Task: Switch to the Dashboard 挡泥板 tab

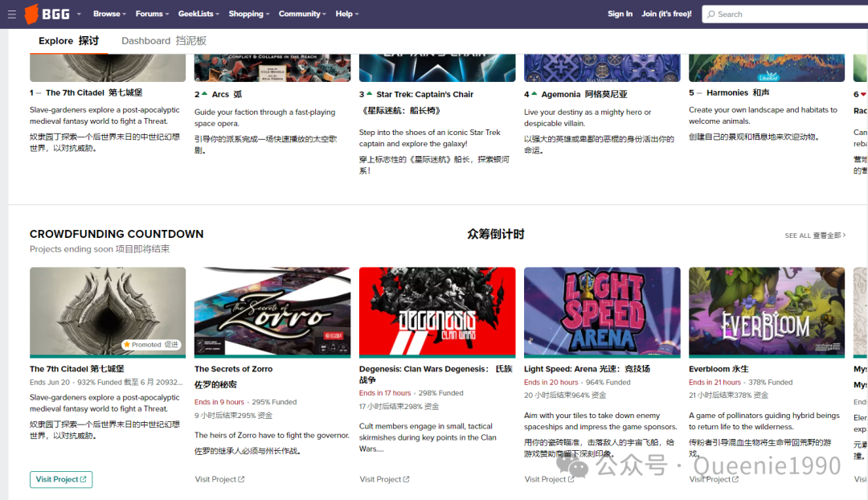Action: 166,40
